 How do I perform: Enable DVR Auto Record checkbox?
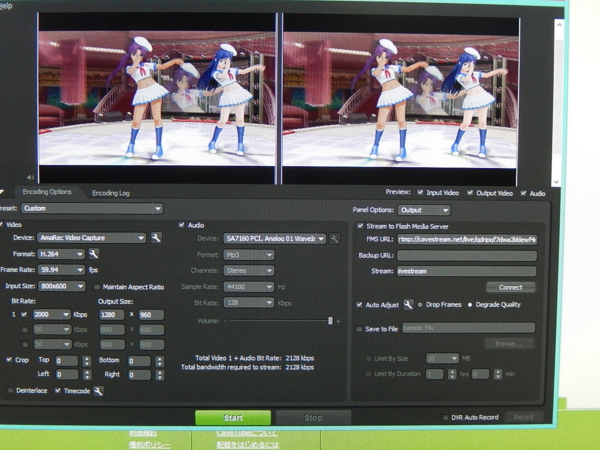click(x=445, y=417)
